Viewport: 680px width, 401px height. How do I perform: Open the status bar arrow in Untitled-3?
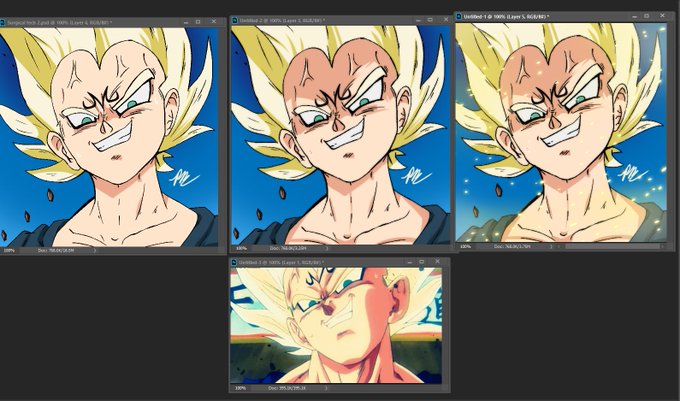[326, 388]
